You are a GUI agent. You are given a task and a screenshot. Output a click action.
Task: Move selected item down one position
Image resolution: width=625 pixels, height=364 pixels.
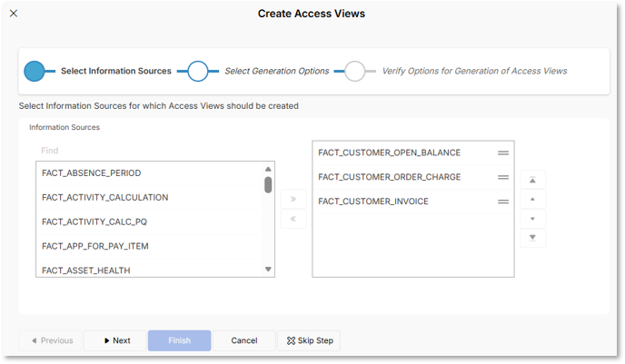tap(532, 219)
